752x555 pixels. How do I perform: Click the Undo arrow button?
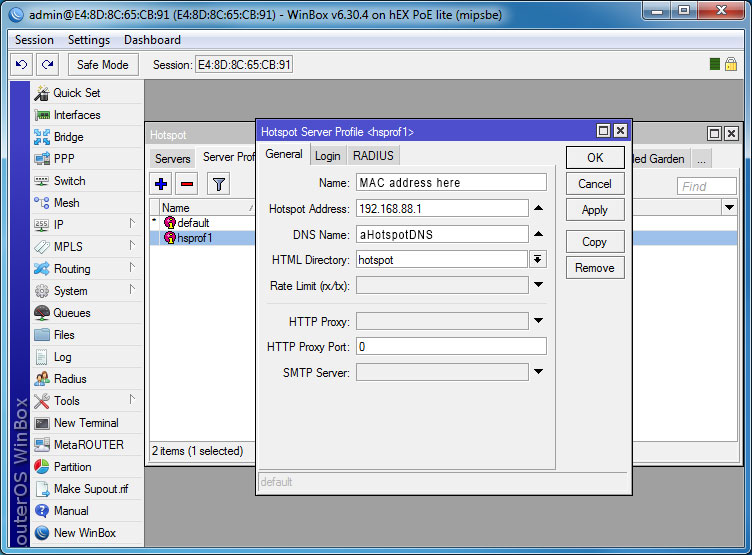(22, 64)
